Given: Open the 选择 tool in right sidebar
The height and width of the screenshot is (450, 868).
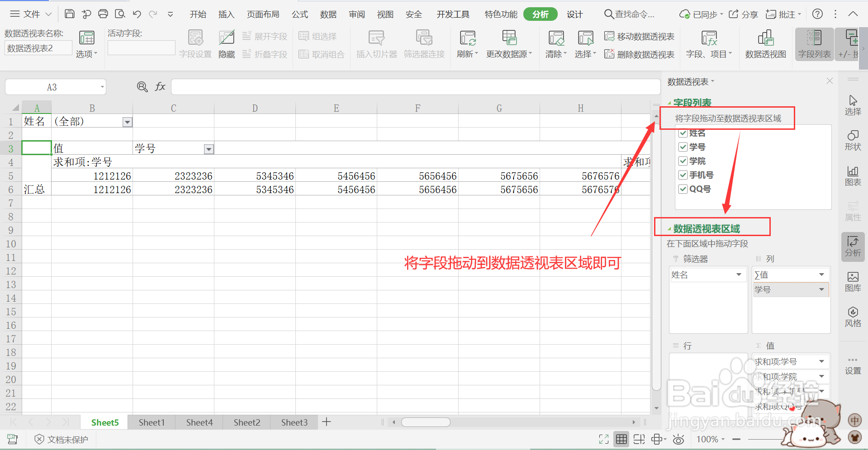Looking at the screenshot, I should tap(853, 105).
